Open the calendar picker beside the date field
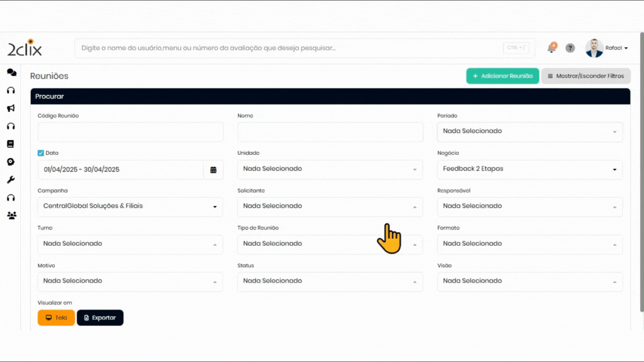Viewport: 644px width, 362px height. 214,170
